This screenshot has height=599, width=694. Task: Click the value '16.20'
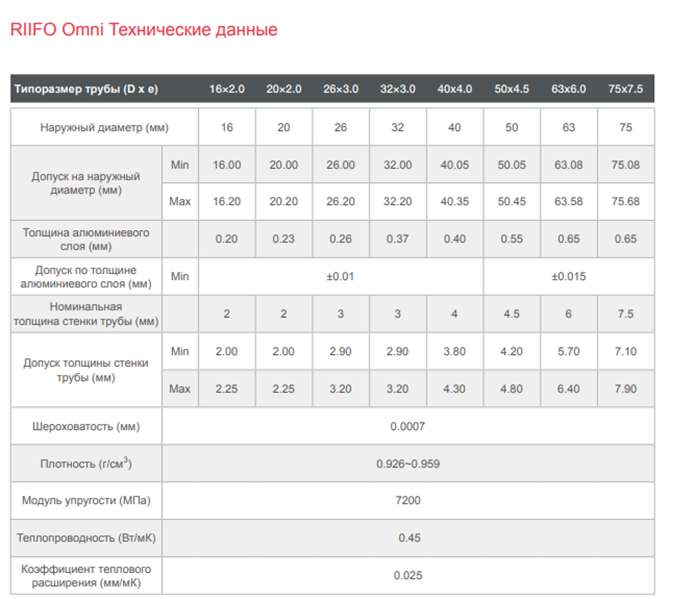227,201
